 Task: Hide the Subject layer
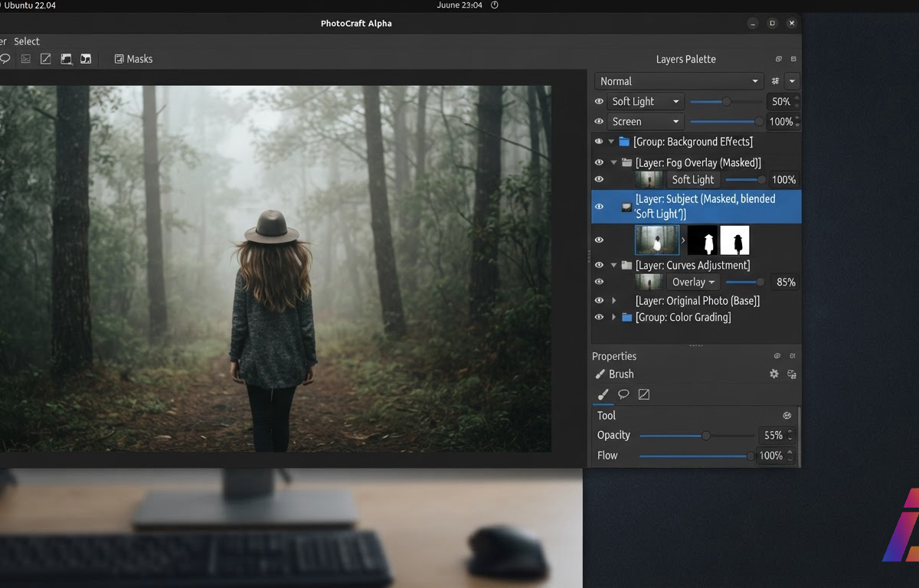[600, 207]
